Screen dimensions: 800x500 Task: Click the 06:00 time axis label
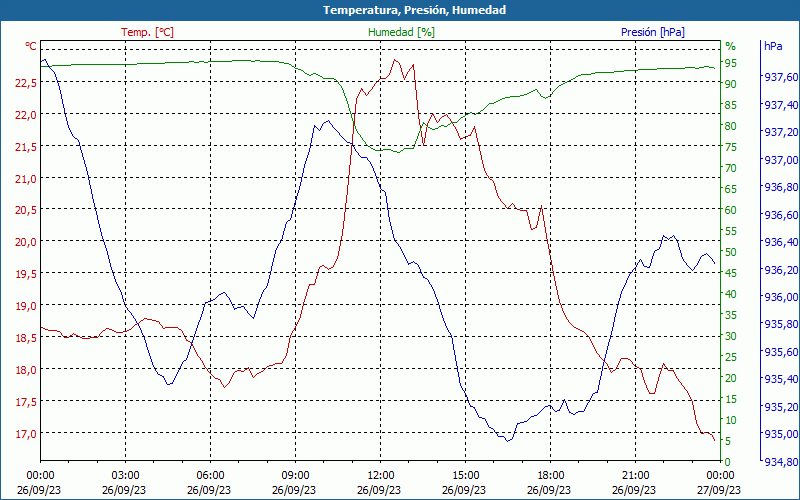(x=210, y=477)
